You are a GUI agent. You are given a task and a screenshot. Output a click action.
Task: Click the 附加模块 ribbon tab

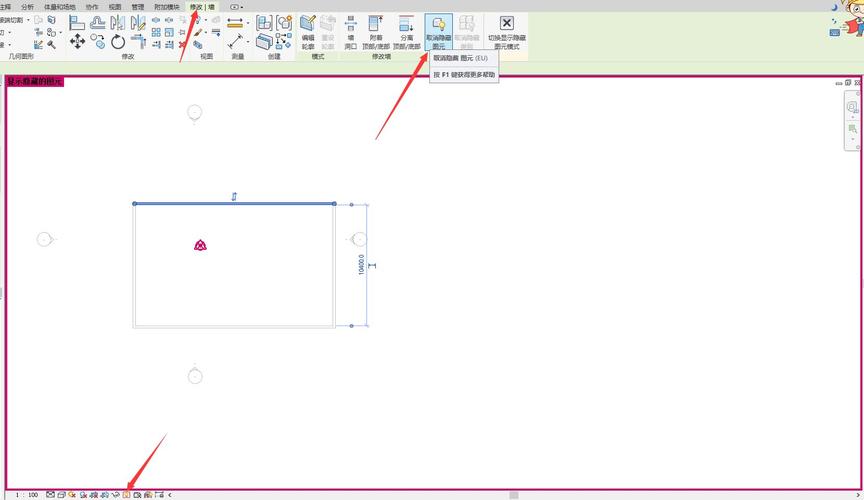coord(166,6)
